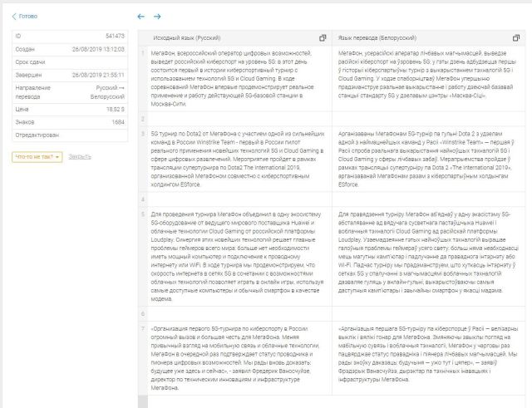
Task: Click empty source cell in row 2
Action: [x=239, y=119]
